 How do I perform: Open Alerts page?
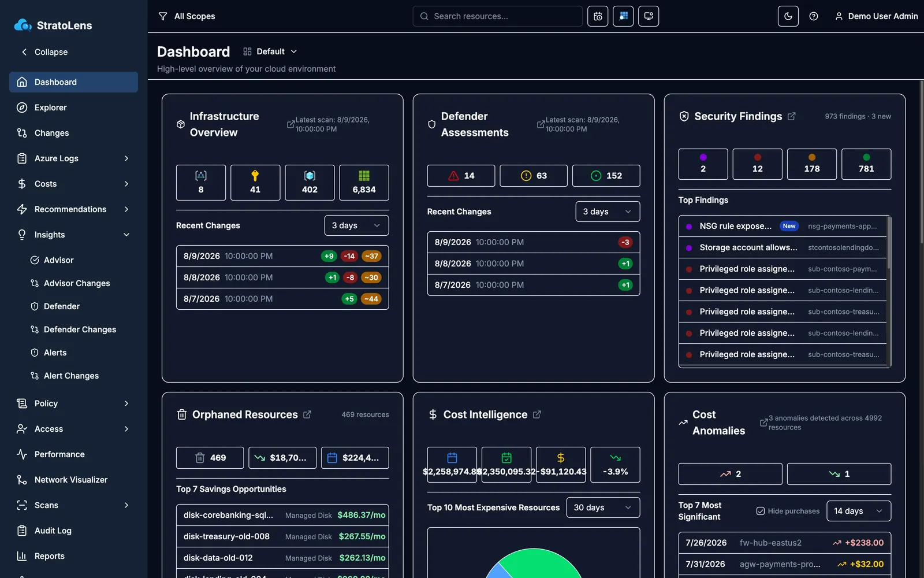[80, 353]
